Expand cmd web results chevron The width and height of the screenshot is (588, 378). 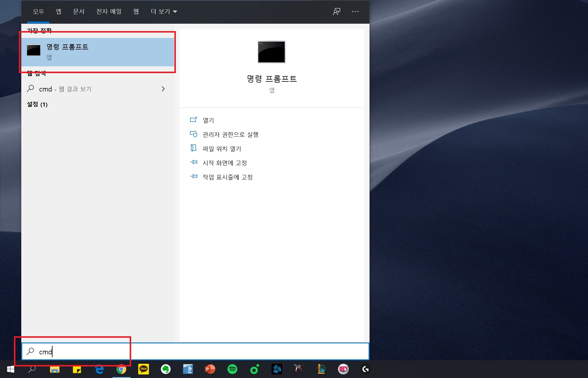pyautogui.click(x=163, y=89)
